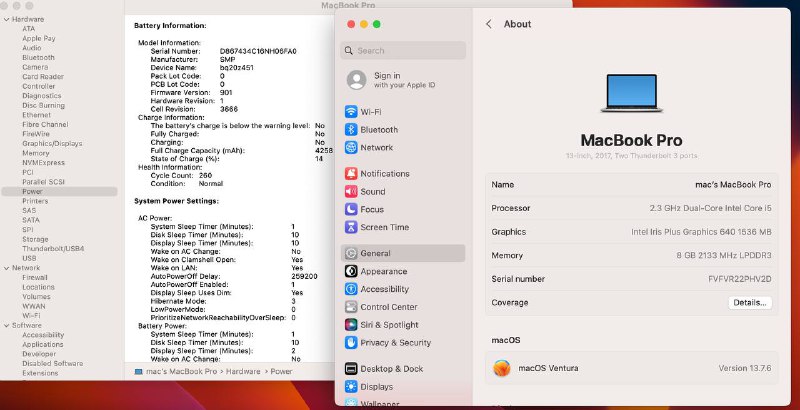Open Siri & Spotlight icon
The width and height of the screenshot is (800, 410).
351,325
